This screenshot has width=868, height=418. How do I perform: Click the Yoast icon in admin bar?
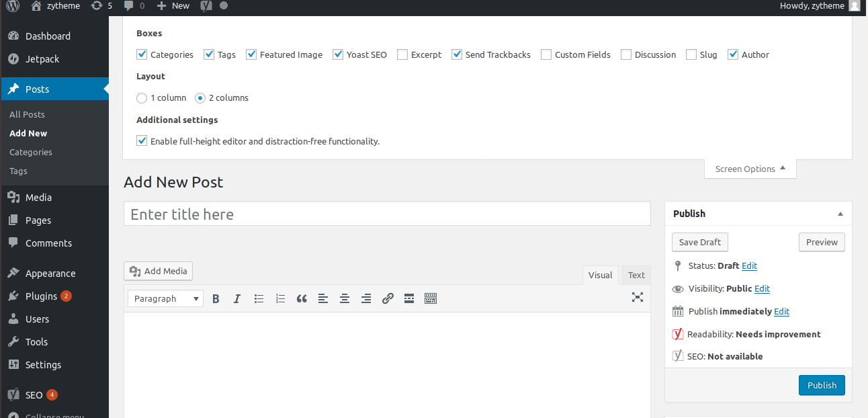coord(207,5)
